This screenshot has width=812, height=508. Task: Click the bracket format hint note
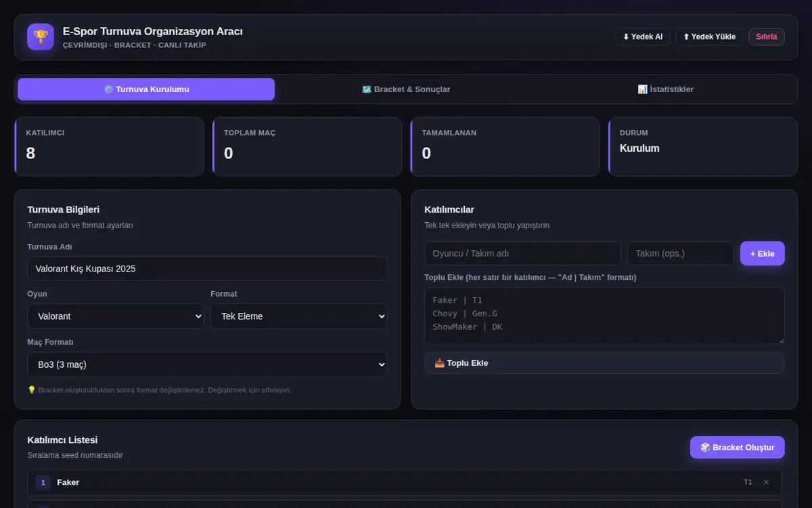[159, 390]
